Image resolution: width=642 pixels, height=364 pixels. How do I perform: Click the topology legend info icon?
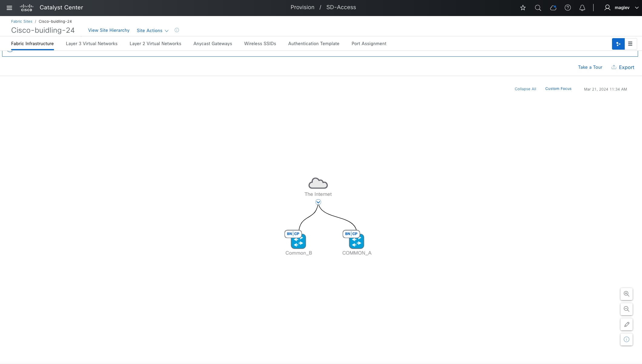click(x=626, y=339)
